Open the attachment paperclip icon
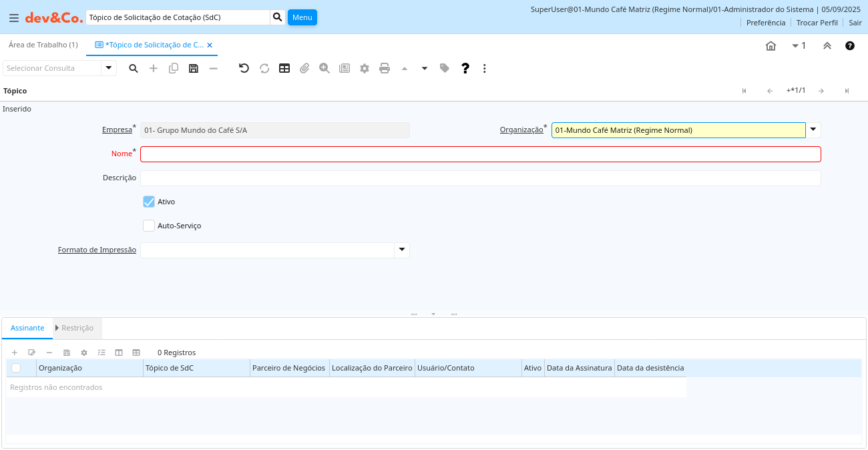The height and width of the screenshot is (450, 868). click(304, 68)
